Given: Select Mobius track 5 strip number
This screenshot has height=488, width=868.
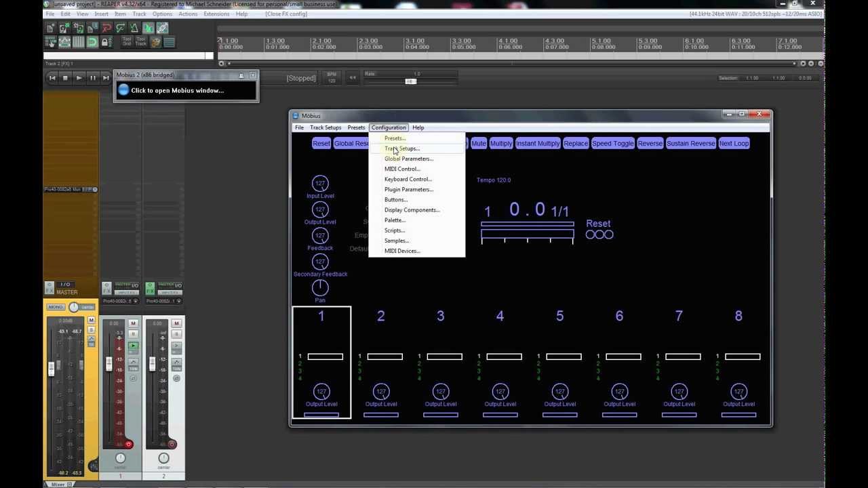Looking at the screenshot, I should (559, 316).
